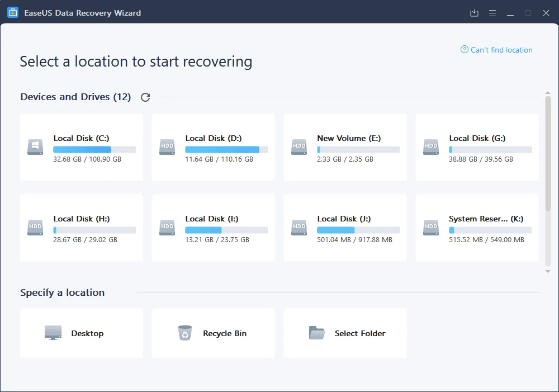Image resolution: width=559 pixels, height=392 pixels.
Task: Open the Can't find location link
Action: (496, 50)
